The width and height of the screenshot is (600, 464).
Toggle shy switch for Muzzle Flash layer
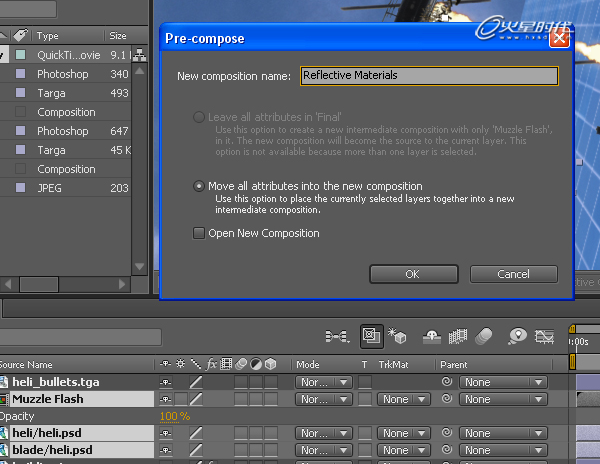(166, 399)
